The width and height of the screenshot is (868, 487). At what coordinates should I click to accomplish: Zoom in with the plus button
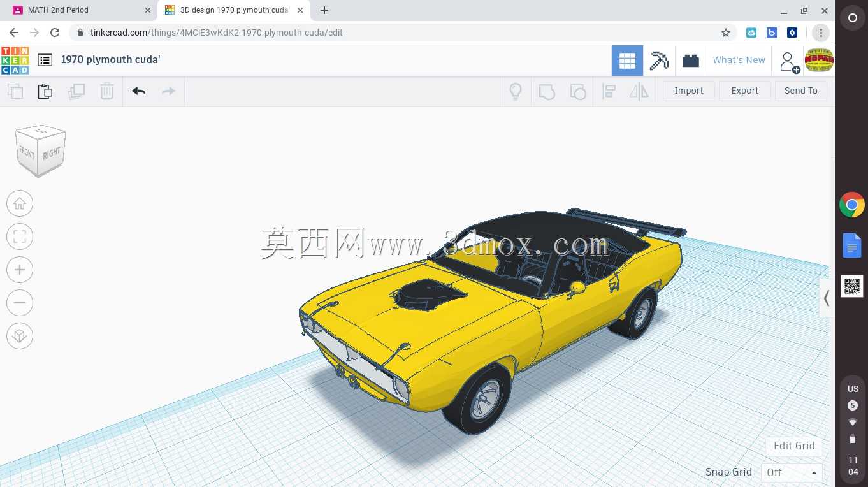click(x=20, y=270)
